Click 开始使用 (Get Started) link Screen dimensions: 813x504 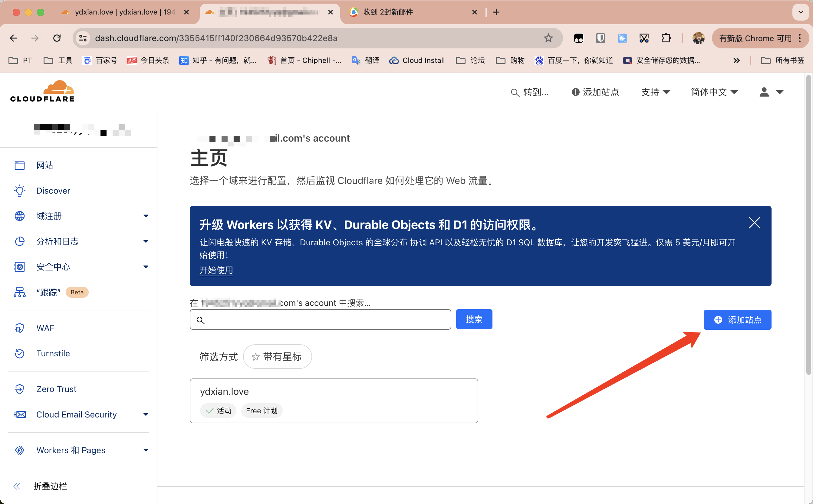coord(217,270)
